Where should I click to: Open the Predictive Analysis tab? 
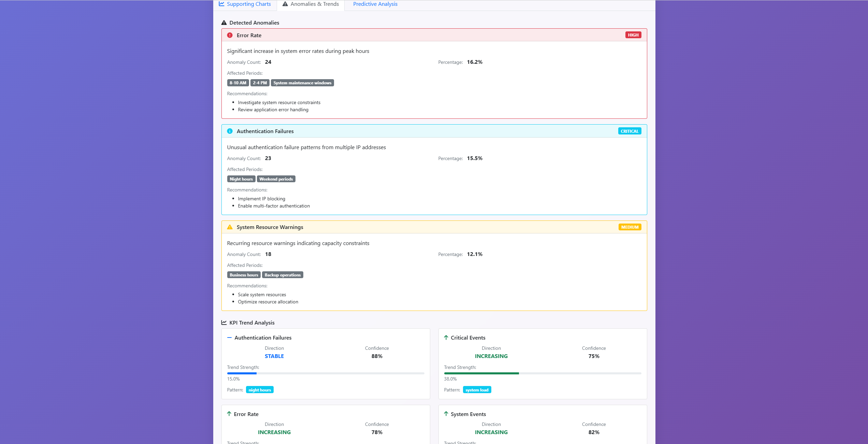click(x=375, y=4)
